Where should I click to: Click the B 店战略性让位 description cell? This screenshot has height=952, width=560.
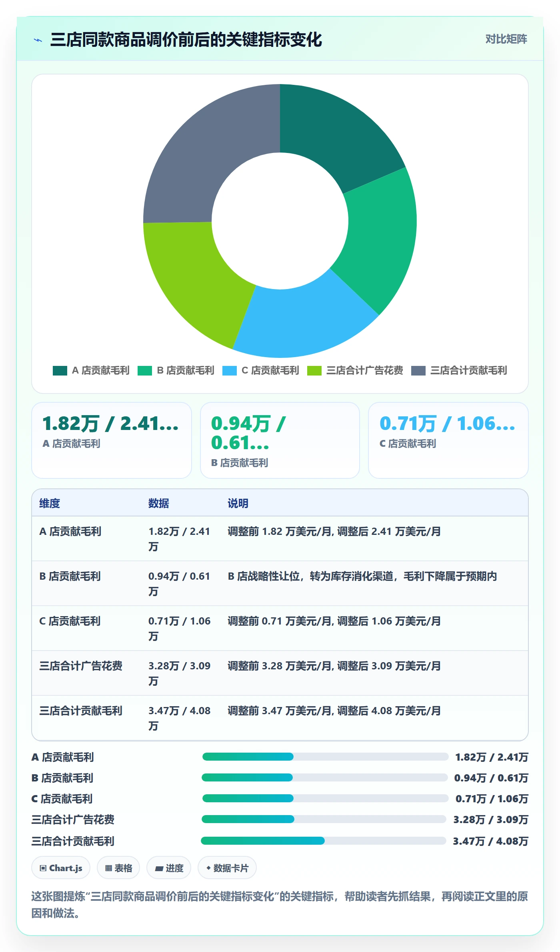pos(362,576)
